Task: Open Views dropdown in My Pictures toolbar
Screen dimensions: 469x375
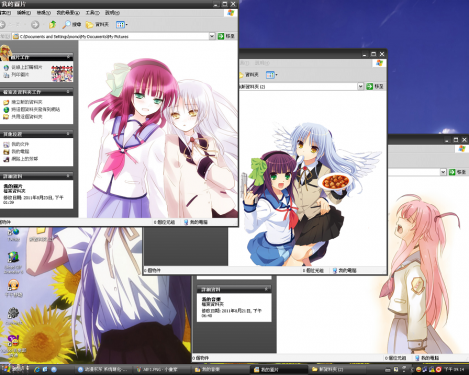Action: point(121,24)
